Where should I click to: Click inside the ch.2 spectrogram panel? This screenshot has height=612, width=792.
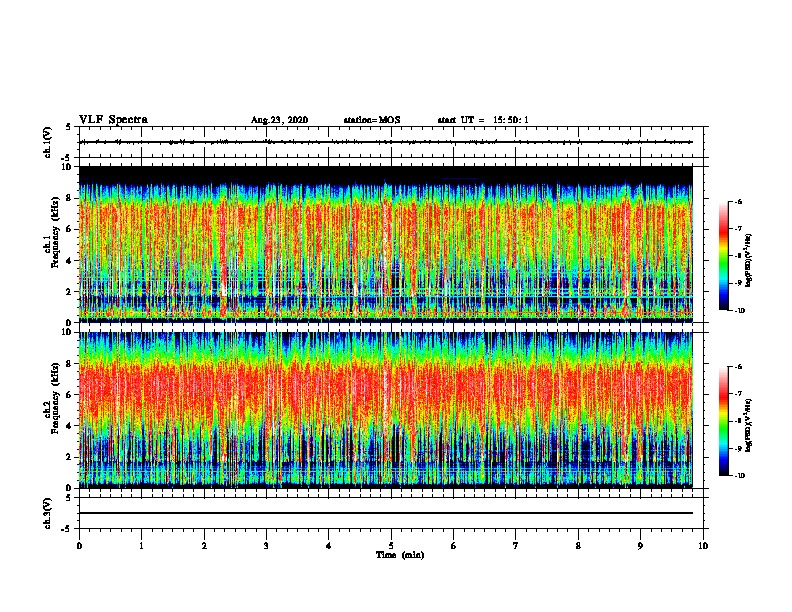pos(385,410)
